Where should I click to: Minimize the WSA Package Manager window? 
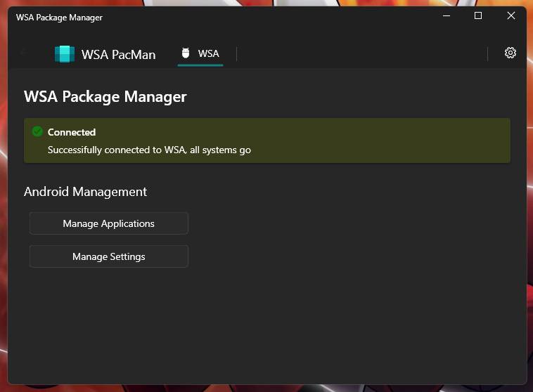(447, 16)
